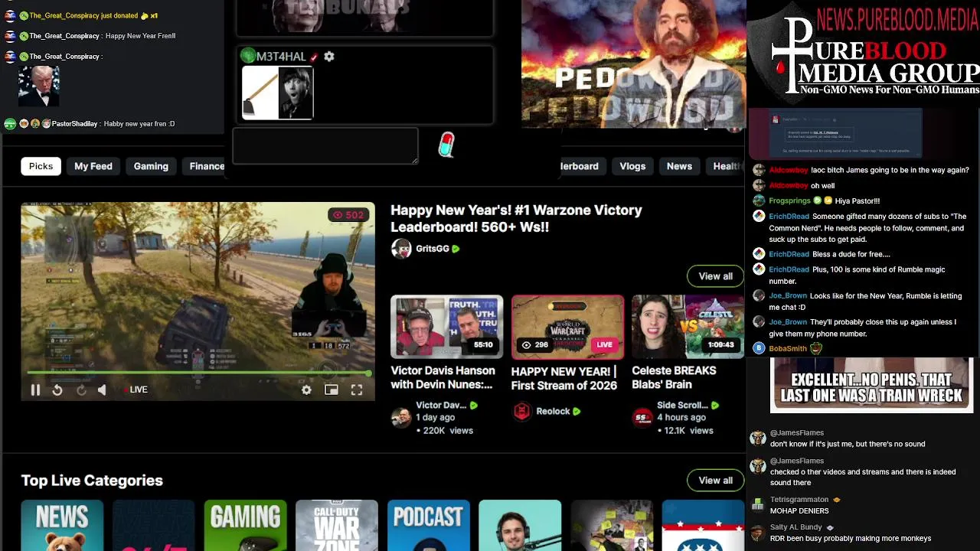Click the red pill capsule icon
980x551 pixels.
(x=446, y=145)
